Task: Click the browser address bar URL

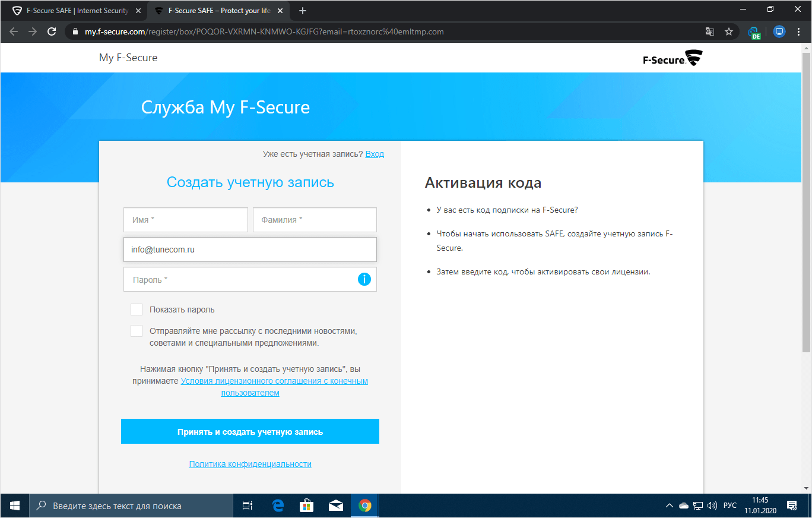Action: (x=264, y=31)
